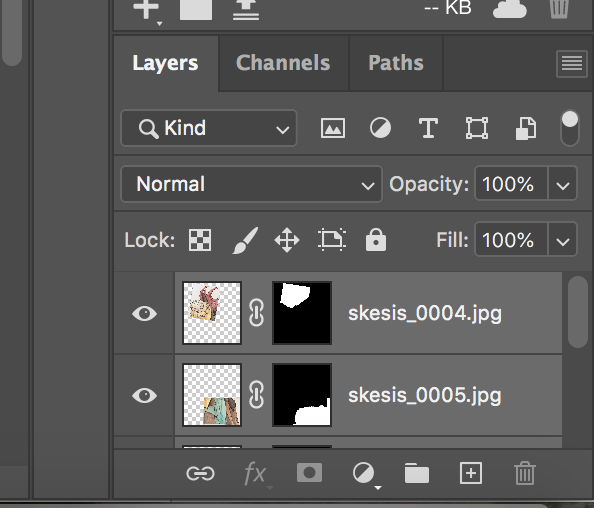Click the cloud icon in upper panel
The width and height of the screenshot is (594, 508).
click(x=510, y=8)
